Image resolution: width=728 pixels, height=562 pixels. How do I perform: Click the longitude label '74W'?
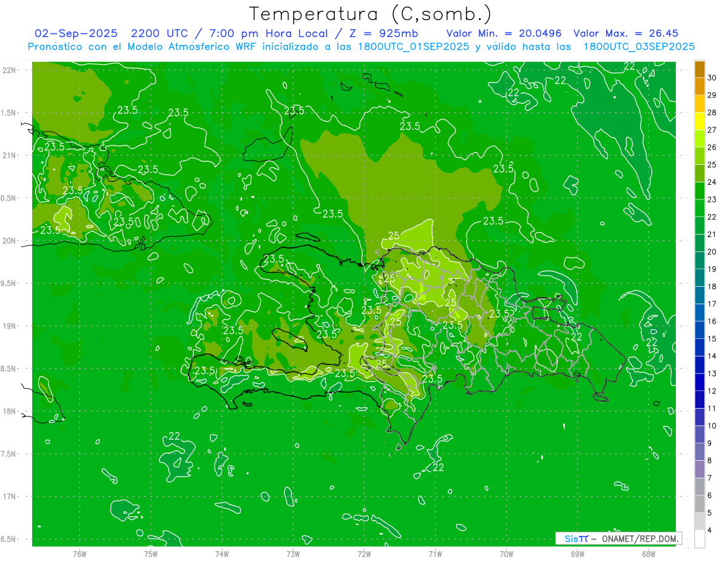pyautogui.click(x=222, y=554)
